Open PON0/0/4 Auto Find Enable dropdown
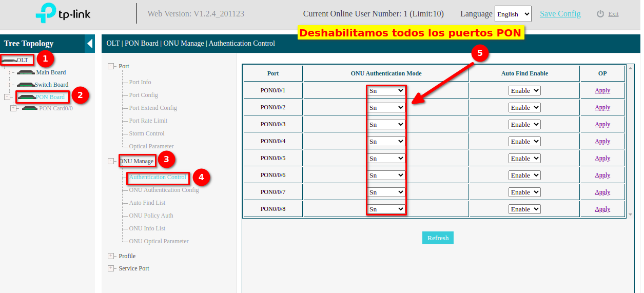The width and height of the screenshot is (644, 293). point(524,142)
